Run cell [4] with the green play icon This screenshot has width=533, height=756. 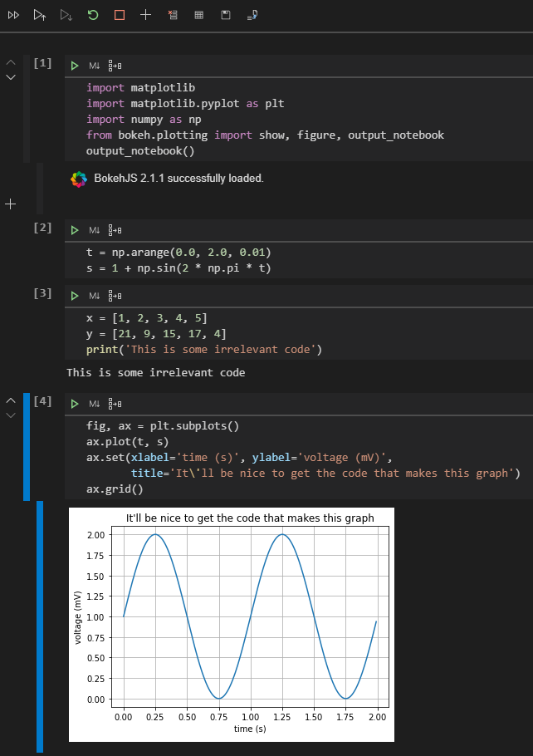click(75, 404)
